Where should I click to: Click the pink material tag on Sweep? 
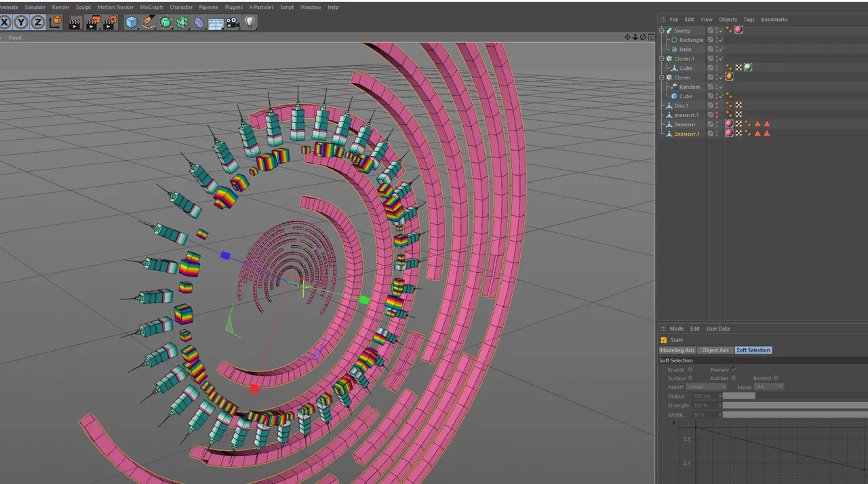738,30
